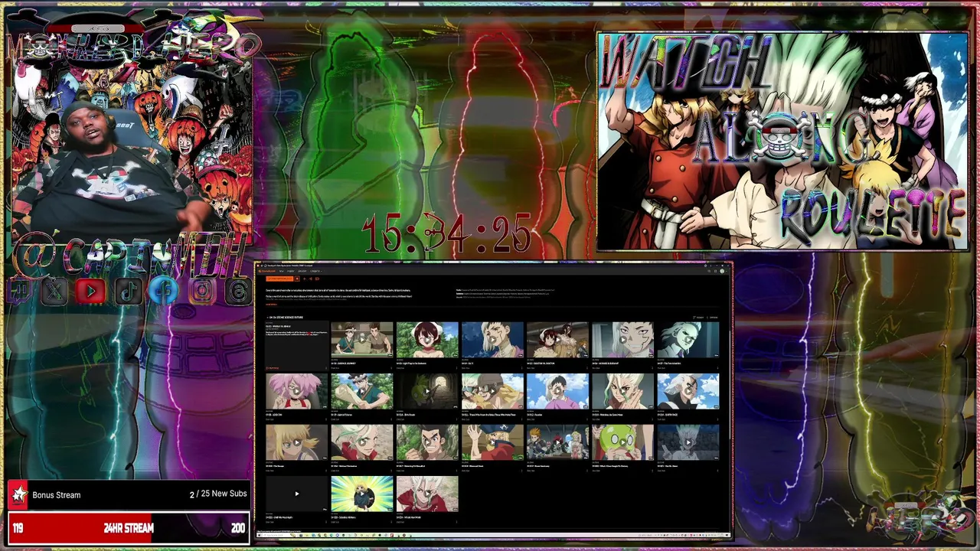Screen dimensions: 980x551
Task: Open the profile avatar in Crunchyroll header
Action: coord(722,271)
